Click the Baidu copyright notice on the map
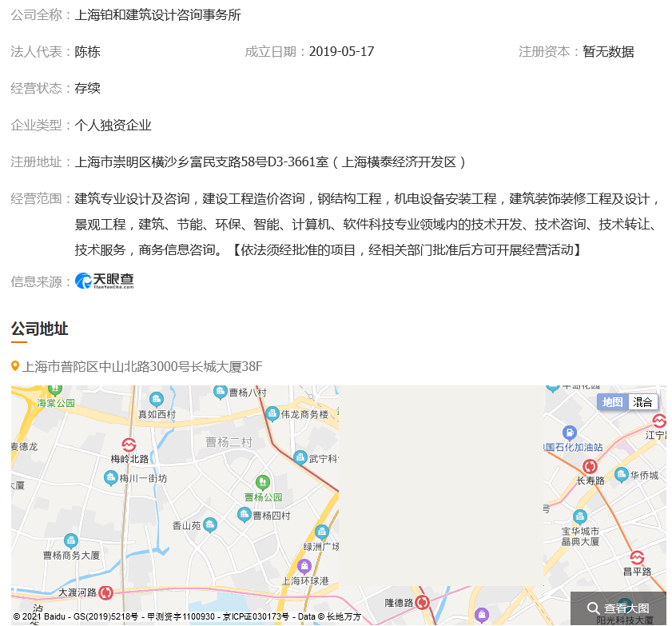Image resolution: width=672 pixels, height=626 pixels. [x=187, y=616]
